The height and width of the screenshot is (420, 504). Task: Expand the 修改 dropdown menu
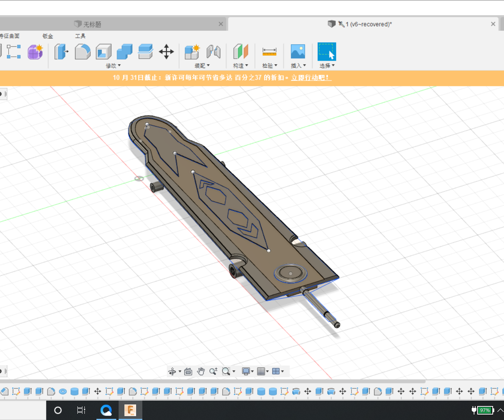(x=113, y=66)
